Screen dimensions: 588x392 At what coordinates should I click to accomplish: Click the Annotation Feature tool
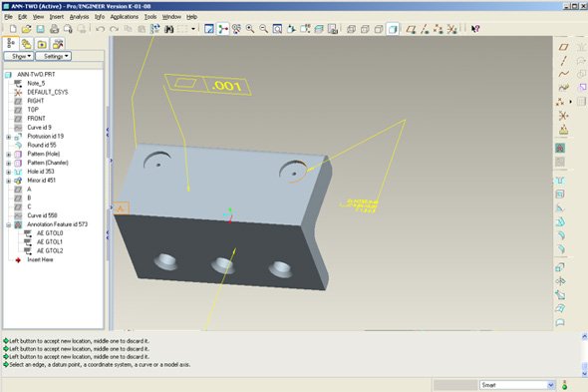pyautogui.click(x=560, y=148)
